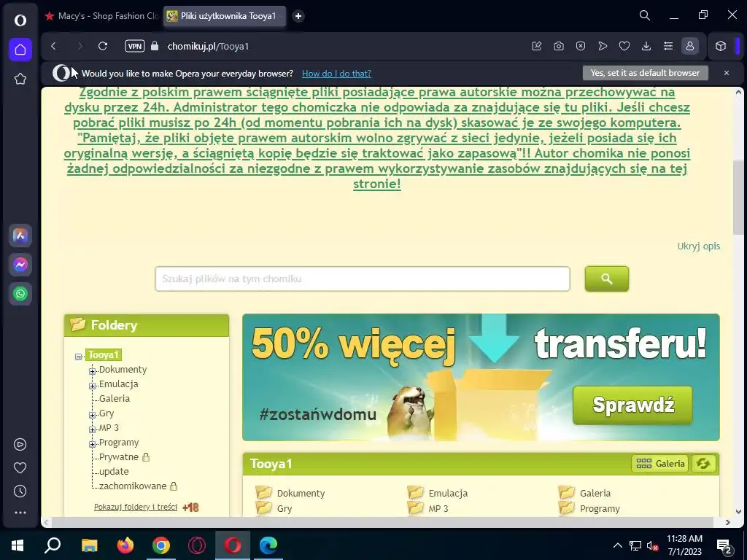This screenshot has width=747, height=560.
Task: Open Aria AI sidebar icon
Action: [20, 236]
